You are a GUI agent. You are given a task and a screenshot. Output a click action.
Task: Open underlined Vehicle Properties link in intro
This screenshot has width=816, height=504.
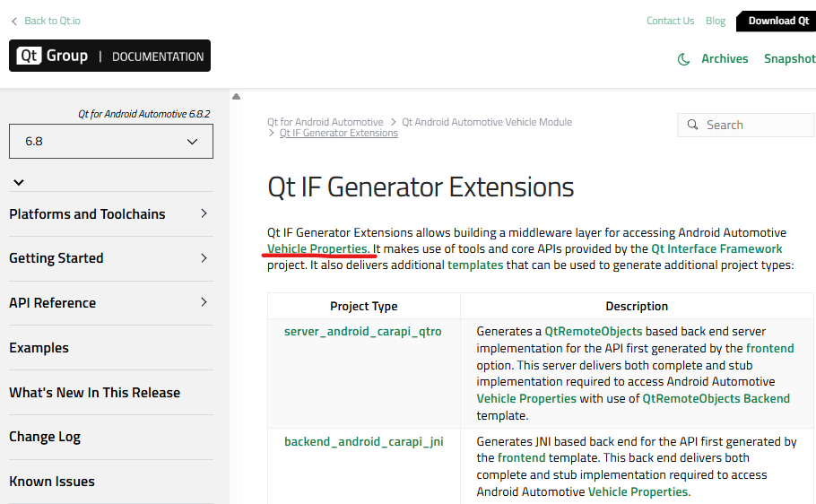coord(318,249)
